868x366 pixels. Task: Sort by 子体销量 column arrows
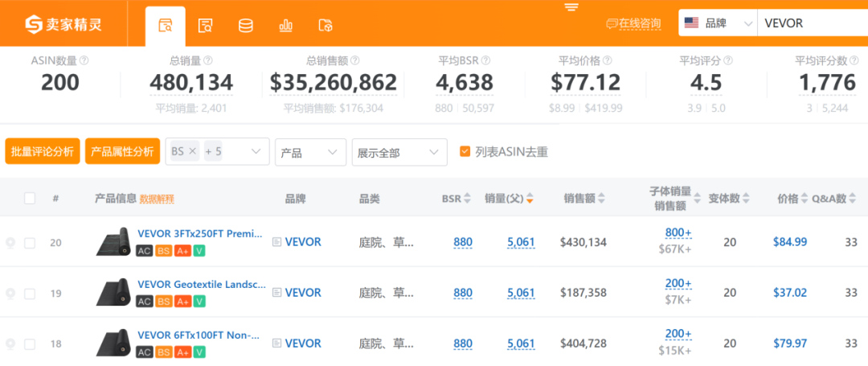[x=698, y=198]
